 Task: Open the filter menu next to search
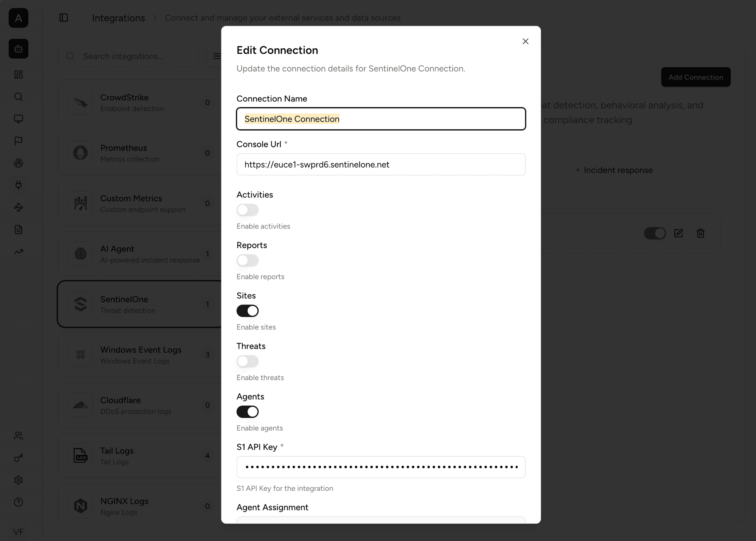click(216, 56)
